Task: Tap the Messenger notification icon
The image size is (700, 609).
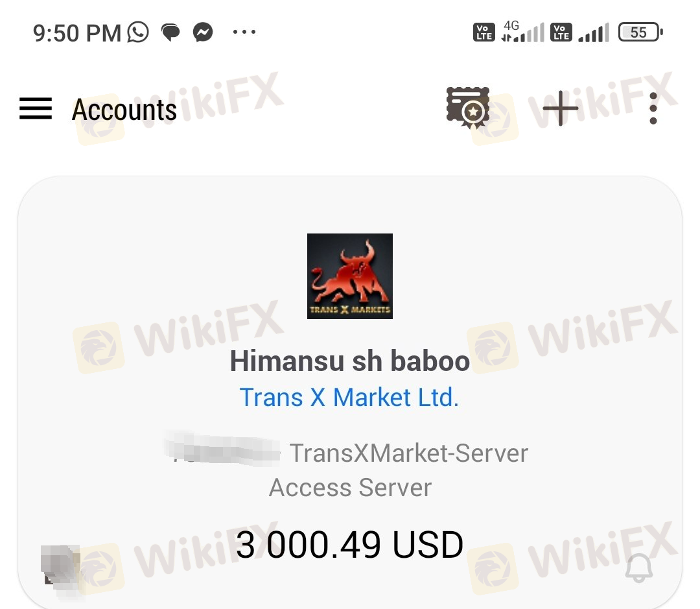Action: point(203,32)
